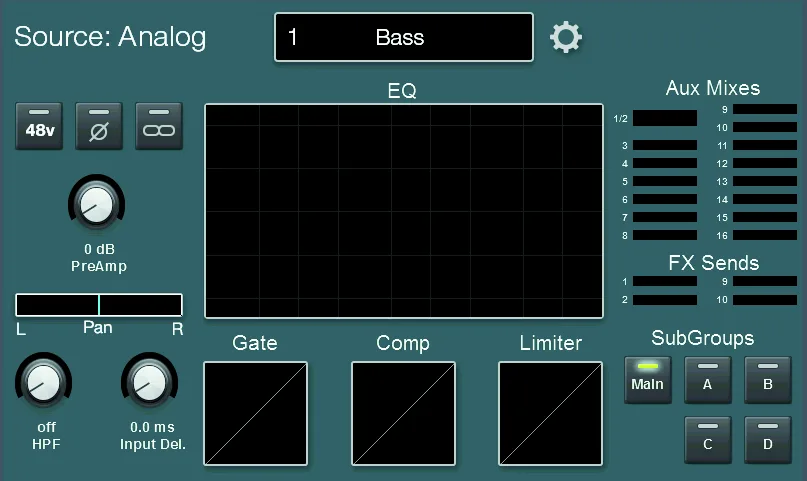Click Aux Mix 10 send bar
The image size is (807, 481).
coord(765,127)
